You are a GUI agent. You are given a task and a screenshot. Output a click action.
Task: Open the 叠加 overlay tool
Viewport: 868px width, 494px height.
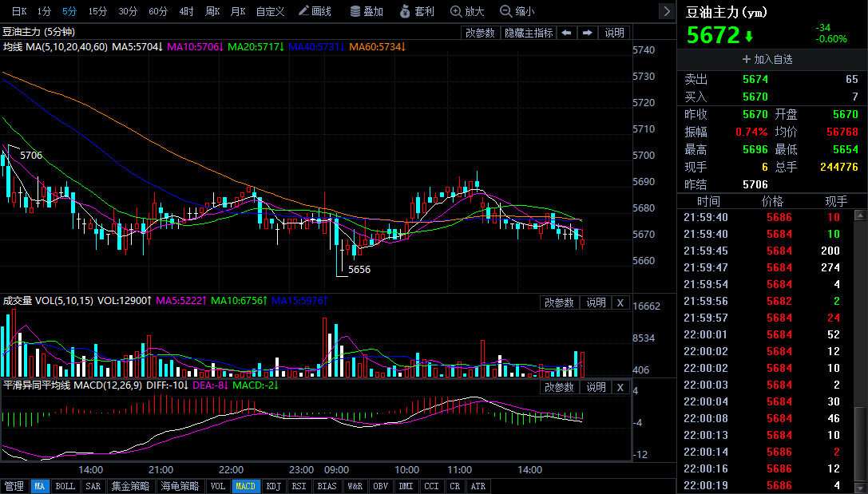pyautogui.click(x=367, y=11)
